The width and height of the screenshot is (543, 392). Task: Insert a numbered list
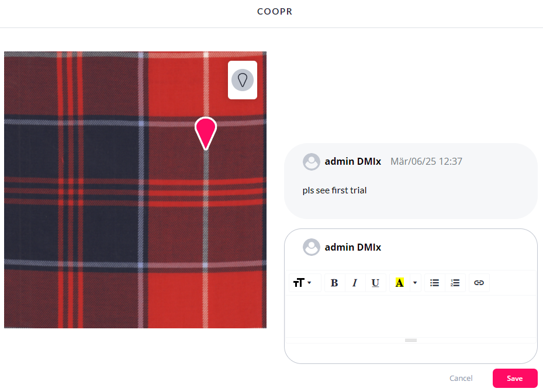pos(455,283)
